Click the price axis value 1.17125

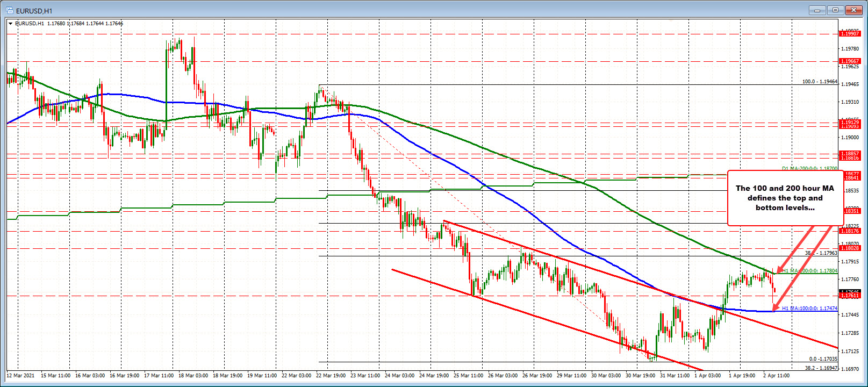pos(850,352)
